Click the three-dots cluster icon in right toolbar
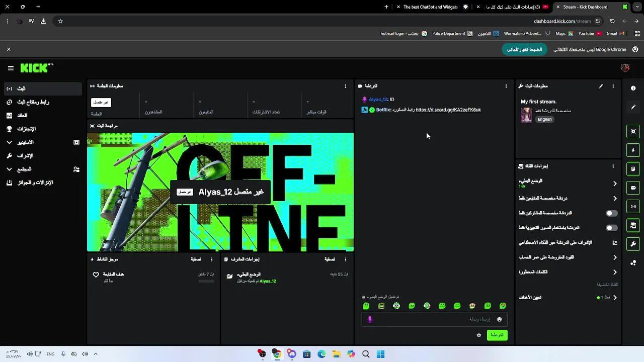The height and width of the screenshot is (362, 644). pos(633,262)
